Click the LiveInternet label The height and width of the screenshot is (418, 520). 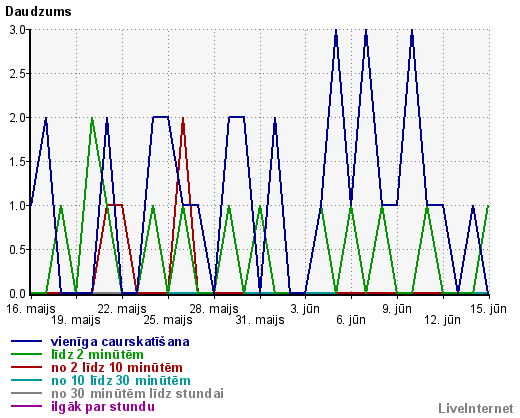(x=476, y=408)
